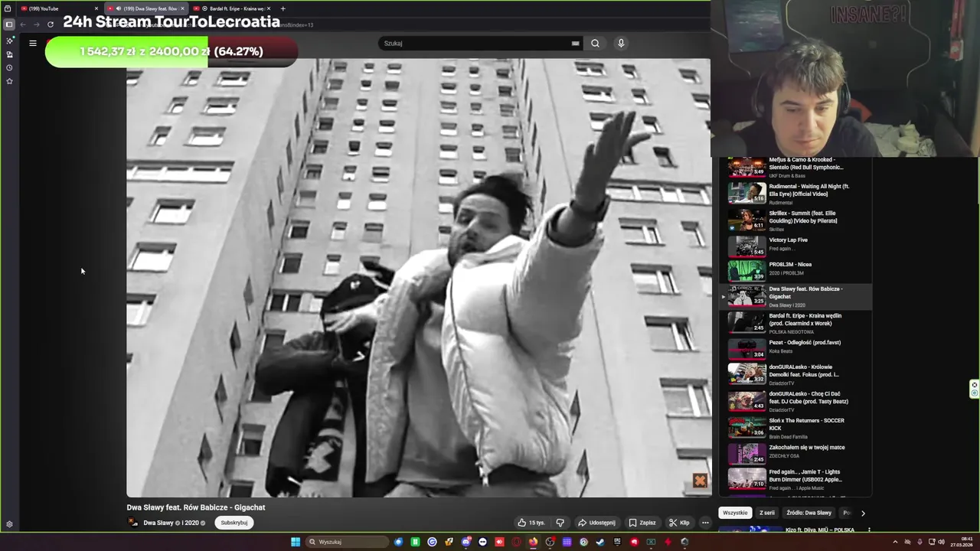Open taskbar clock 08:41 date panel
Image resolution: width=980 pixels, height=551 pixels.
962,542
